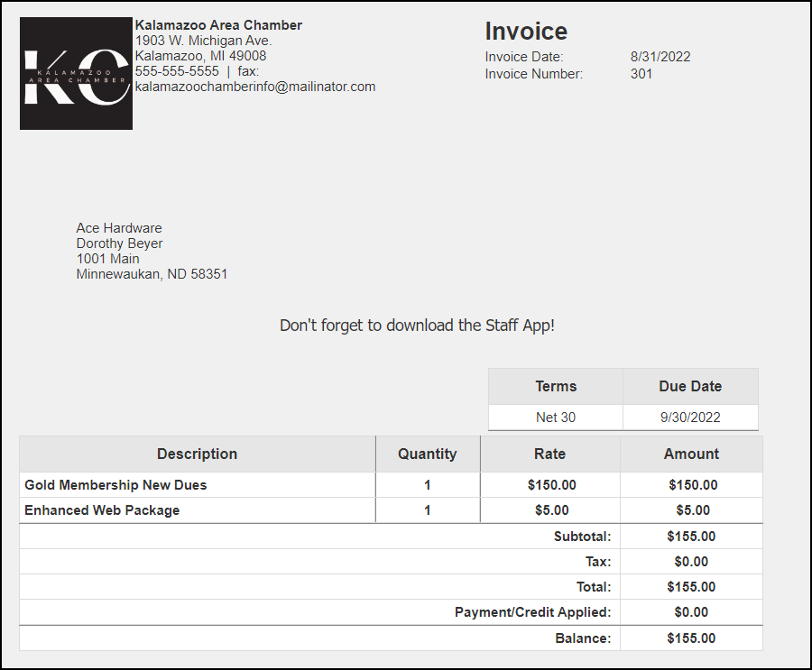The width and height of the screenshot is (812, 670).
Task: Click the Staff App download reminder message
Action: click(417, 326)
